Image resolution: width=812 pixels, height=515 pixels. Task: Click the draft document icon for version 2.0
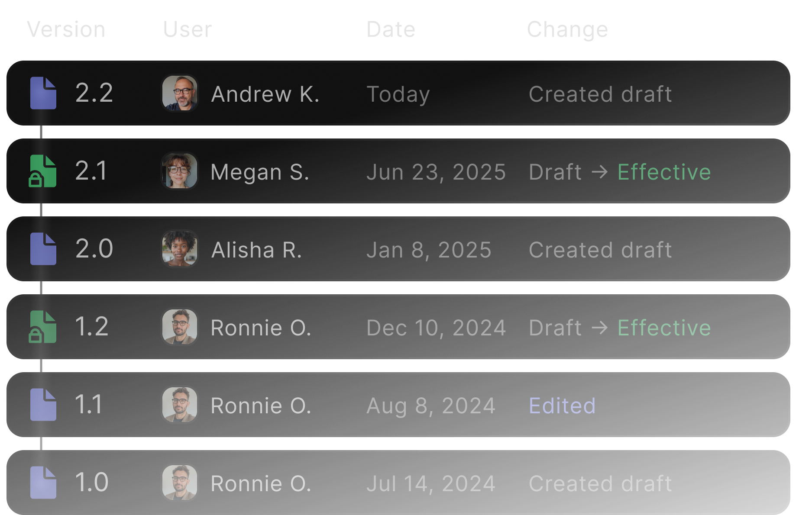(43, 249)
